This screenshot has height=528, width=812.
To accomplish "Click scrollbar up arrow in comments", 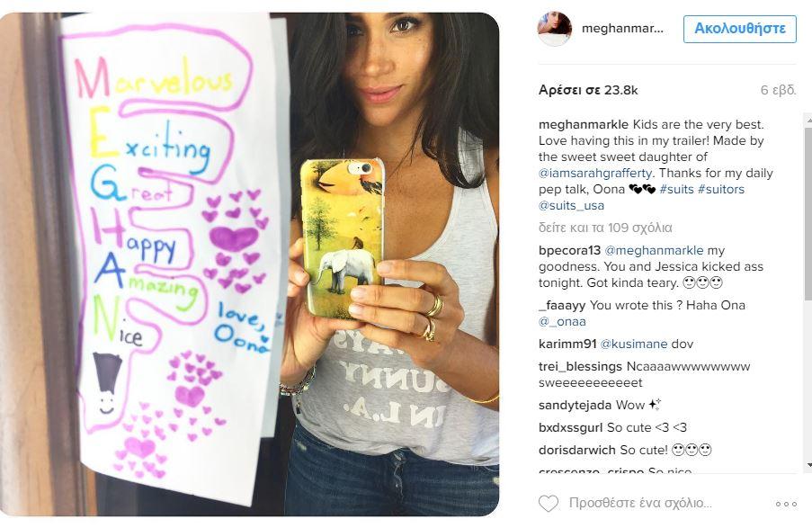I will (809, 120).
